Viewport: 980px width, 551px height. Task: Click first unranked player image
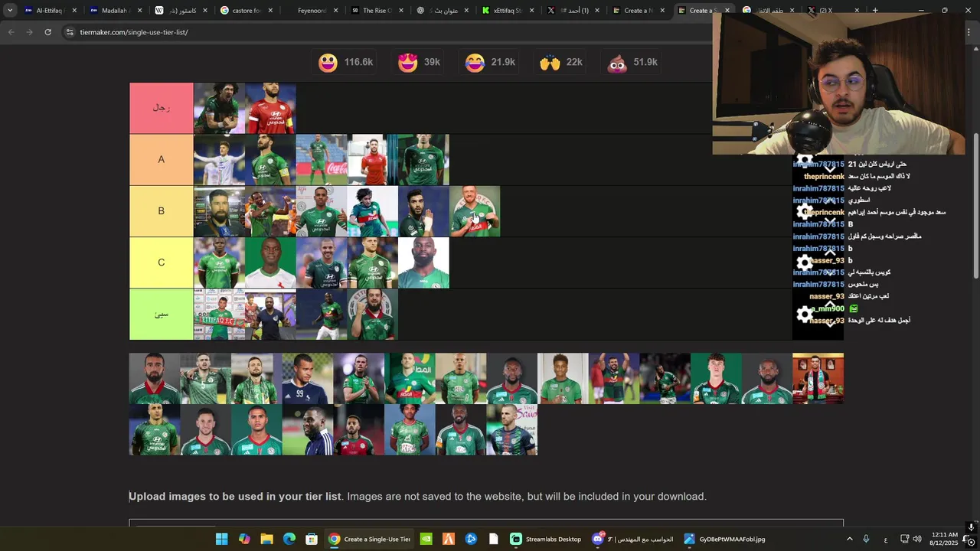154,378
